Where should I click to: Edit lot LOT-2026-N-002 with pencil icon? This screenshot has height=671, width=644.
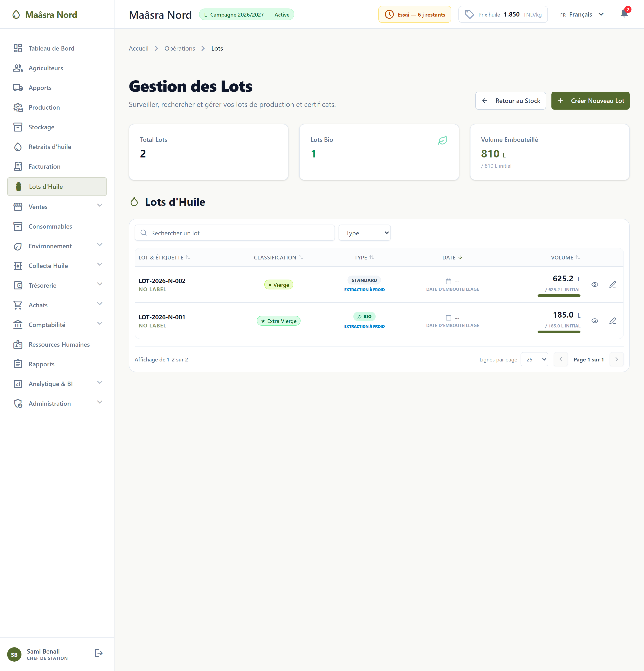[x=612, y=285]
